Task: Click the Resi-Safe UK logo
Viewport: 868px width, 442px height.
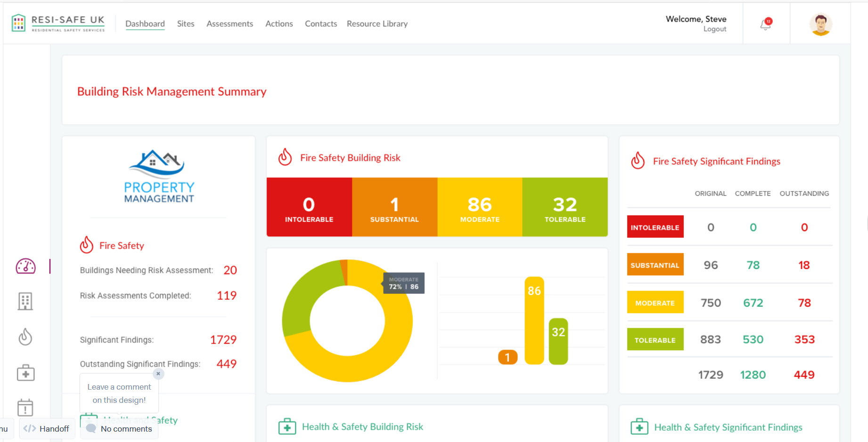Action: click(x=58, y=23)
